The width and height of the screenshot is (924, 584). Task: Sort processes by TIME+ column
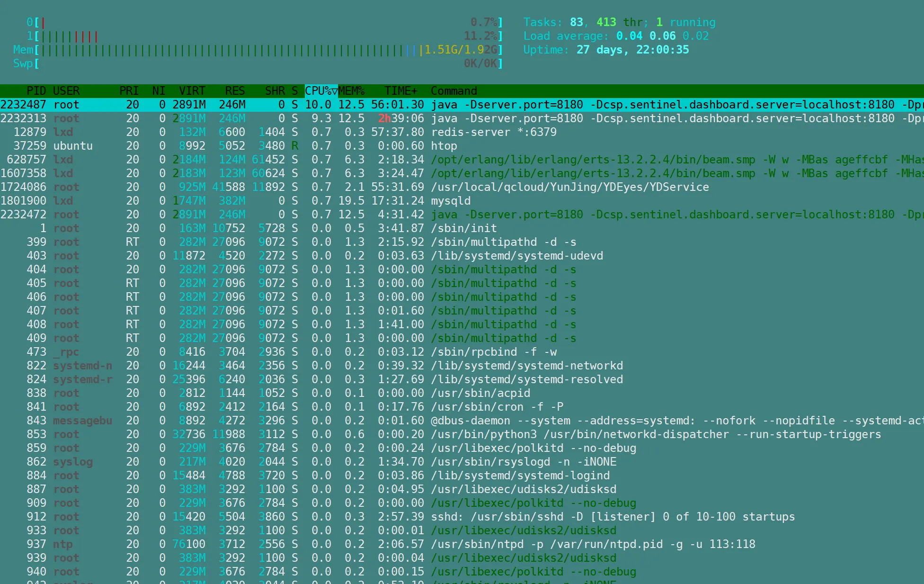[400, 91]
